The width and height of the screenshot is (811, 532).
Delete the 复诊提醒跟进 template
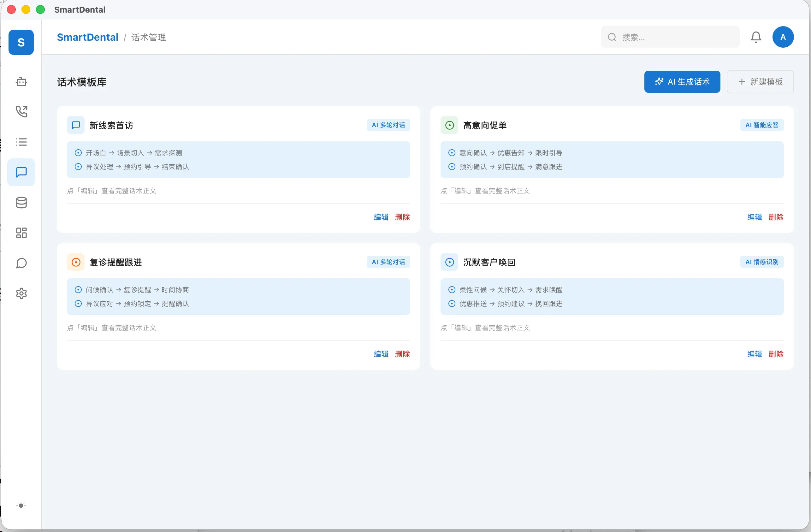402,354
